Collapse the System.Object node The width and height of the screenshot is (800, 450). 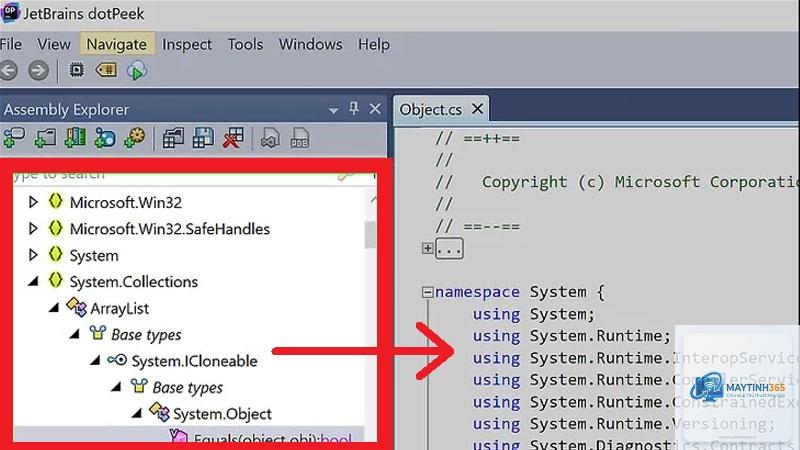point(137,414)
